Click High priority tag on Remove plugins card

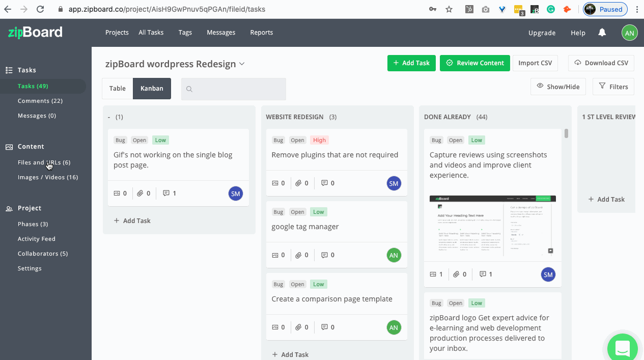320,140
